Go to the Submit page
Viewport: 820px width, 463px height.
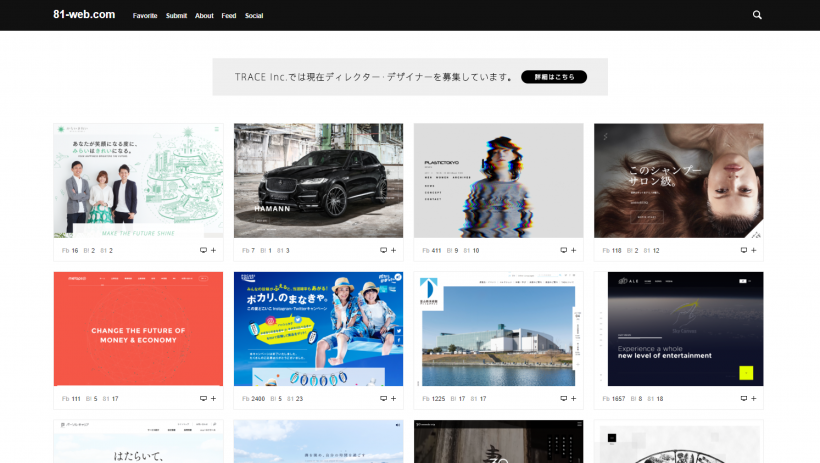tap(176, 16)
